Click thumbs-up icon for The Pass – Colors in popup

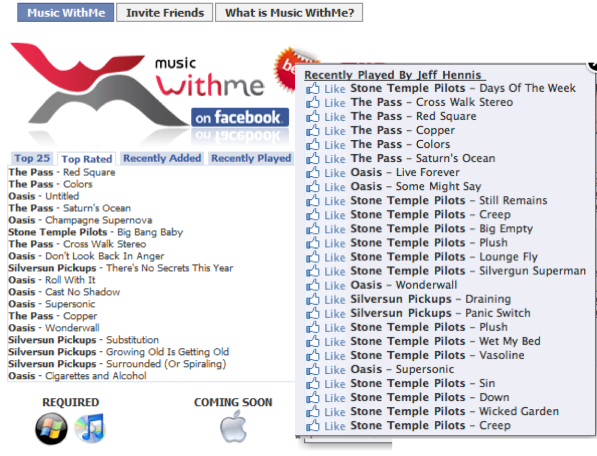[313, 145]
